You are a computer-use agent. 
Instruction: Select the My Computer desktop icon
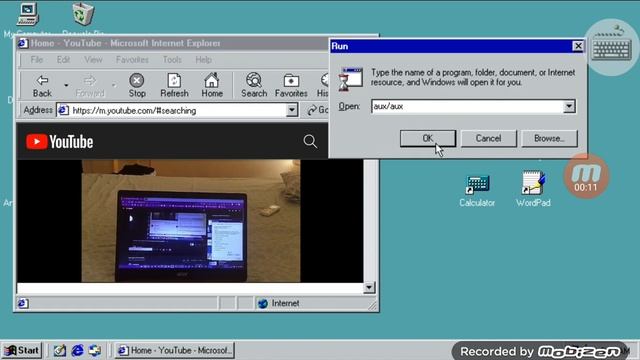pyautogui.click(x=27, y=19)
